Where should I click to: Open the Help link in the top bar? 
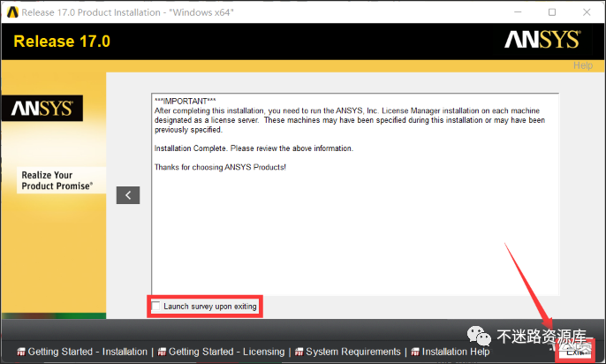(x=583, y=65)
